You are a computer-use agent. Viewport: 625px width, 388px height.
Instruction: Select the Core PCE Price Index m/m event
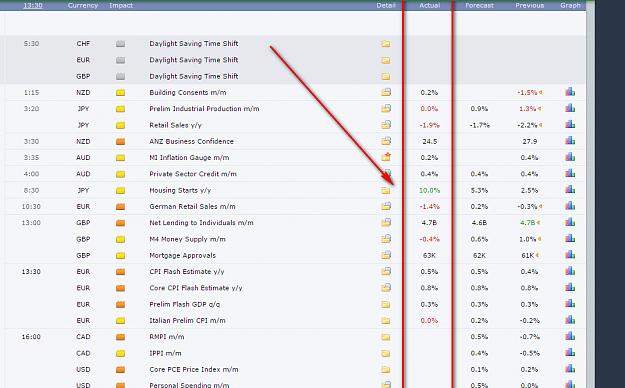tap(194, 370)
